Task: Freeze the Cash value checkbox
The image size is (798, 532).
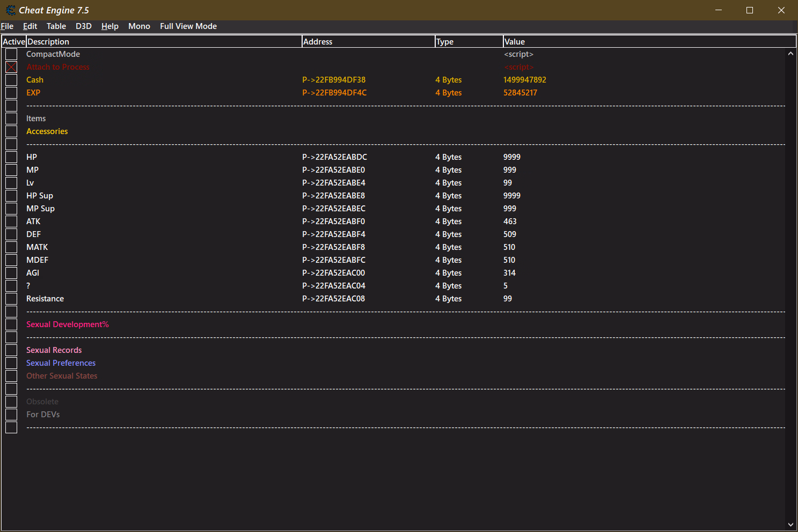Action: [11, 80]
